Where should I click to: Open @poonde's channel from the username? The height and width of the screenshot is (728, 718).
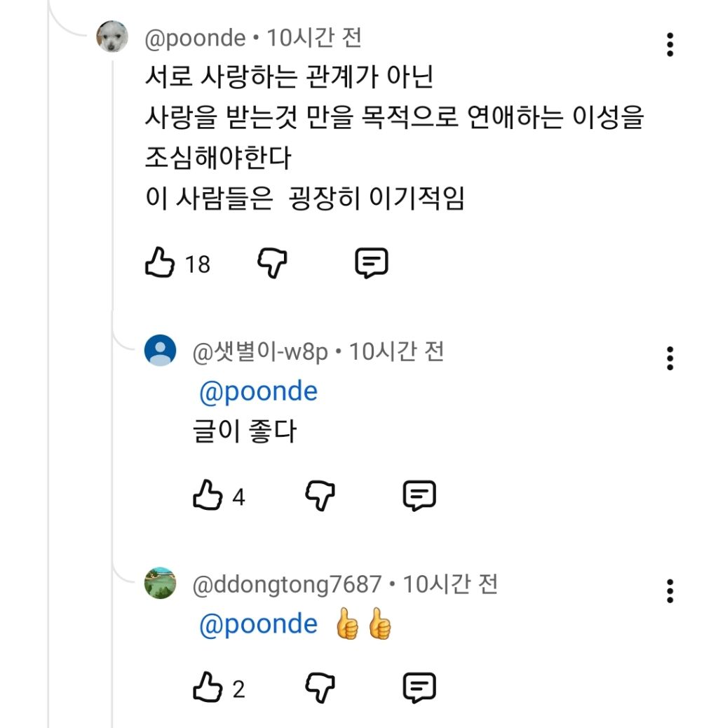point(194,38)
